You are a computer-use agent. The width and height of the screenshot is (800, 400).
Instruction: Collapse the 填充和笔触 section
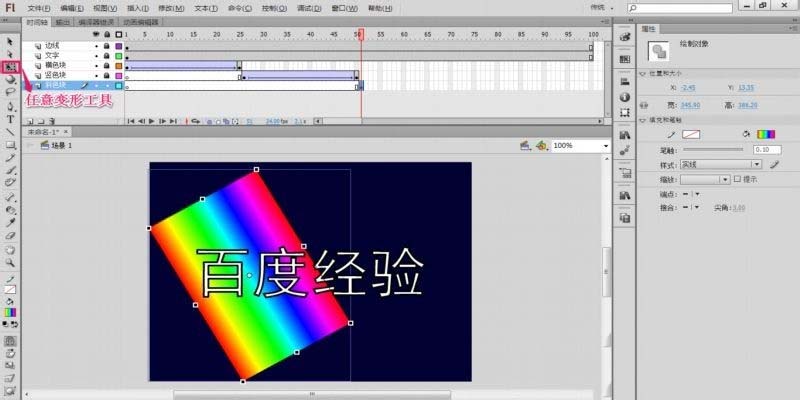642,120
